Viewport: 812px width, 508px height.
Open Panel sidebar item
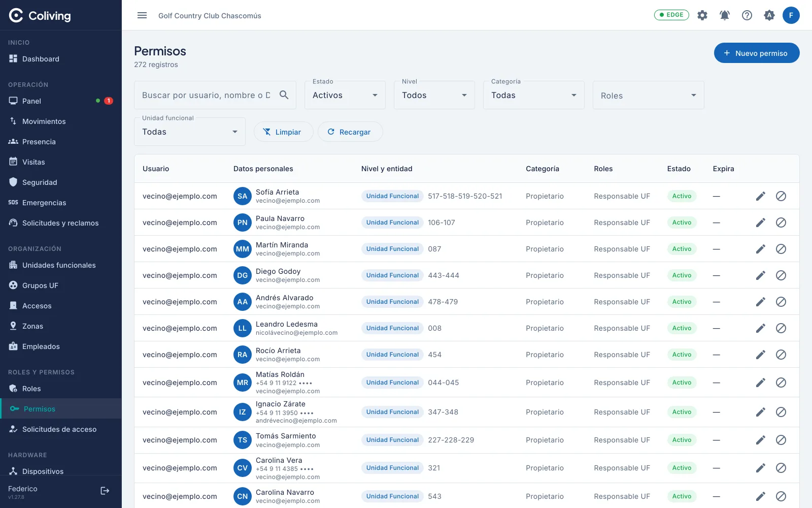point(61,101)
